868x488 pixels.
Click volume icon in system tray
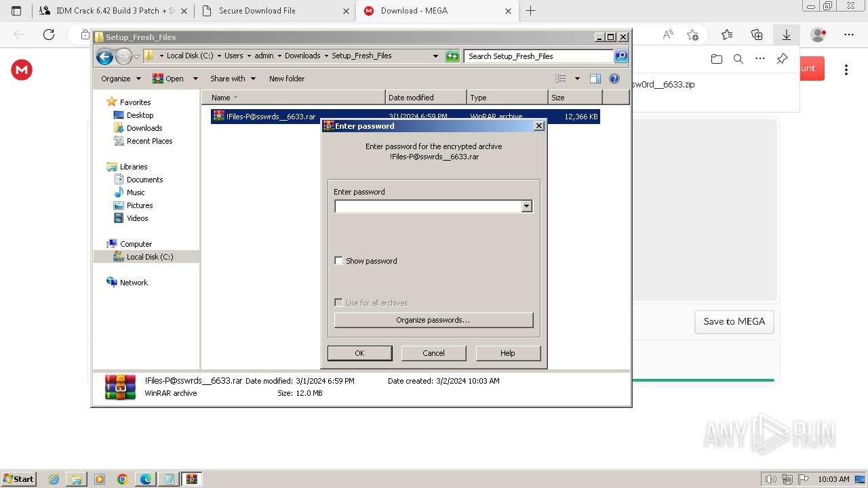(x=771, y=479)
